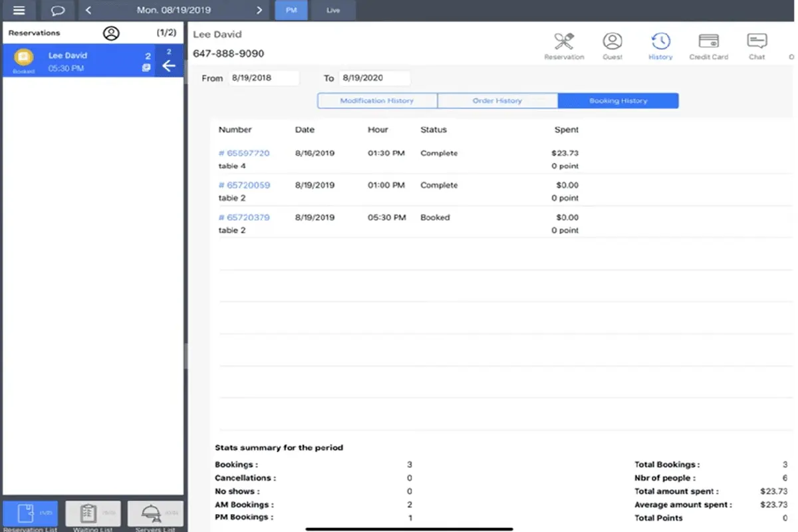Click the Stats summary for the period heading
The width and height of the screenshot is (798, 532).
coord(279,448)
